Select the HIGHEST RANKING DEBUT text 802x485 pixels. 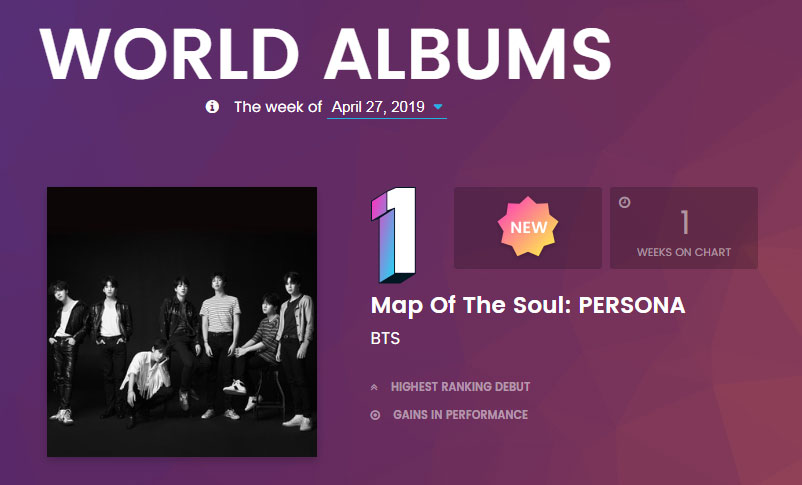pos(460,387)
